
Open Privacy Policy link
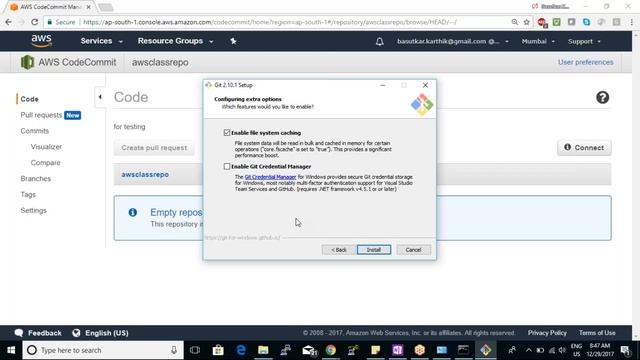pos(547,333)
